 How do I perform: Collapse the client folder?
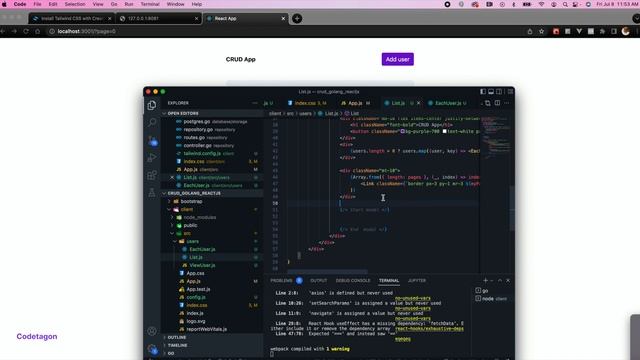click(186, 209)
